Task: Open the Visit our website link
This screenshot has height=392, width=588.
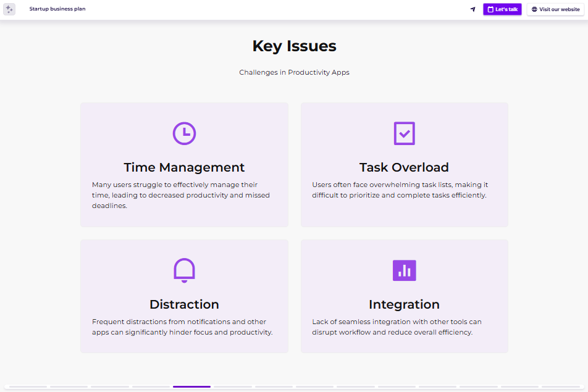Action: [555, 9]
